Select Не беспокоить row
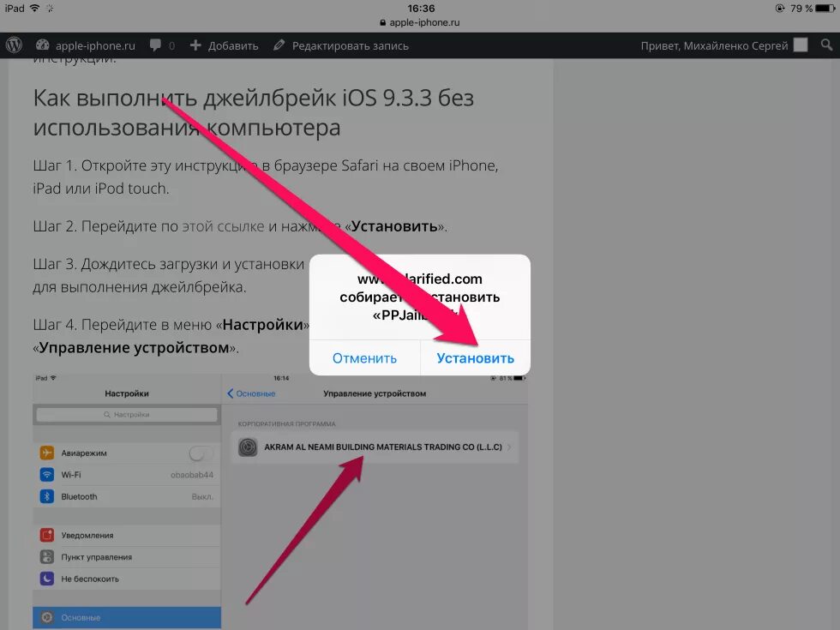This screenshot has height=630, width=840. [127, 579]
